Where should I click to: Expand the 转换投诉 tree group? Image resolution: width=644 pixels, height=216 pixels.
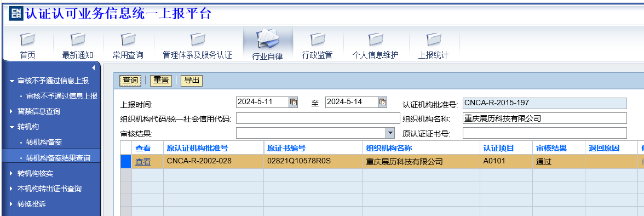pyautogui.click(x=12, y=204)
